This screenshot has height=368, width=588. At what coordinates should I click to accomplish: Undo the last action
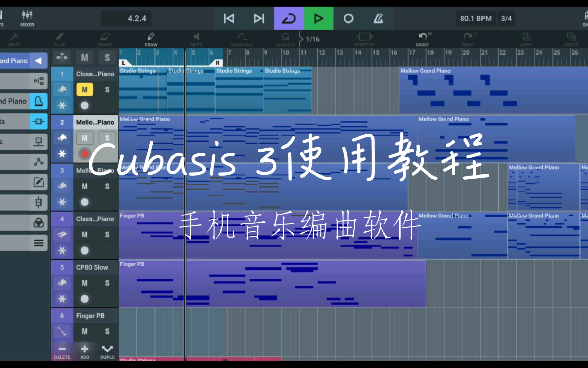[423, 39]
